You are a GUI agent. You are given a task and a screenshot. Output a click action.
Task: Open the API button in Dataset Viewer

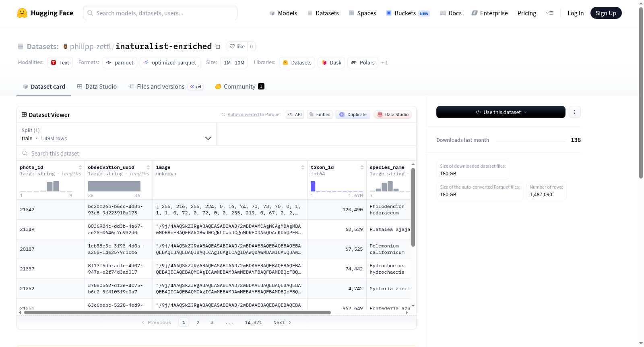coord(295,114)
